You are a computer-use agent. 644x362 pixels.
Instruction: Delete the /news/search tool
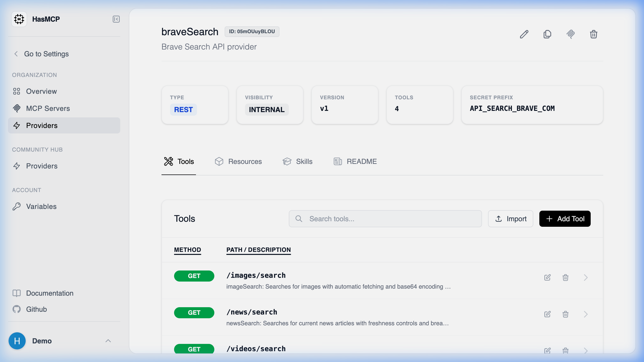tap(565, 314)
